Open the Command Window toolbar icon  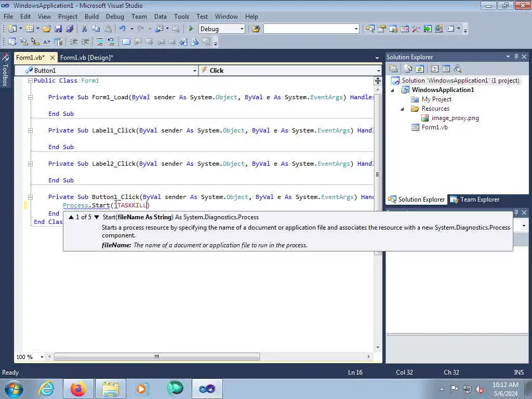point(450,29)
